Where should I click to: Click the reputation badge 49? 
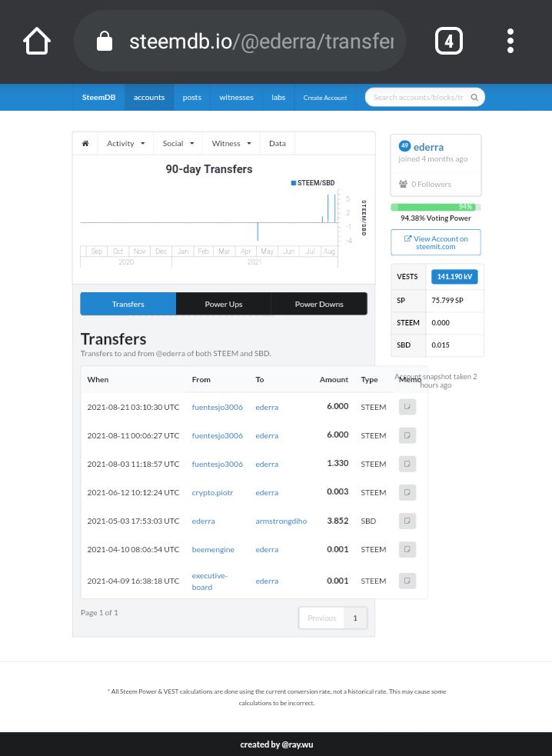click(404, 145)
